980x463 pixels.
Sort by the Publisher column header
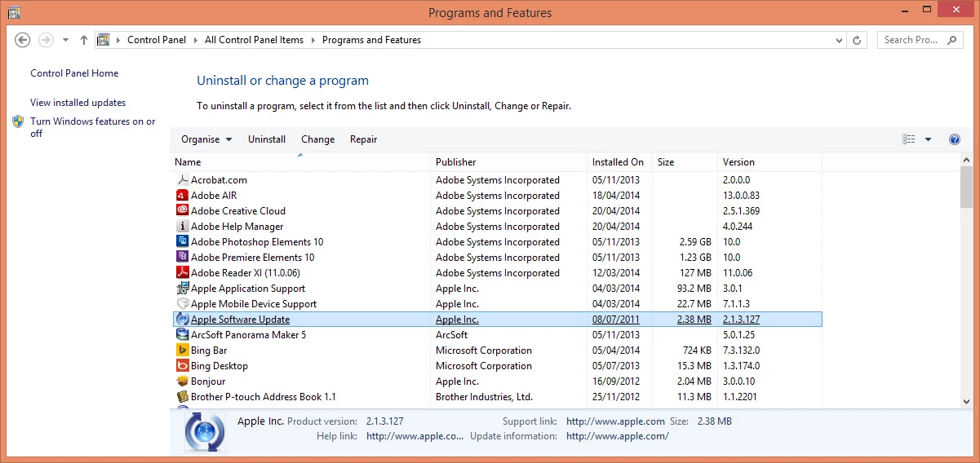(509, 162)
